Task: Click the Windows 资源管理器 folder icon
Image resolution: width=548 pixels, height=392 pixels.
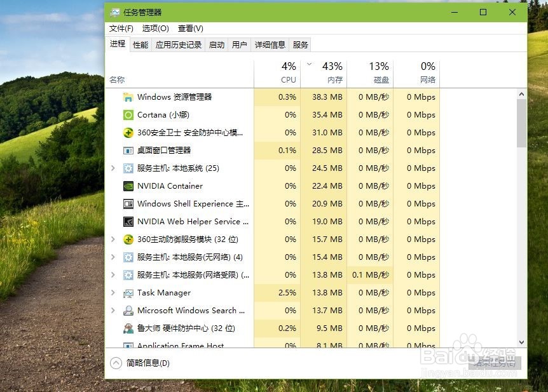Action: click(x=128, y=97)
